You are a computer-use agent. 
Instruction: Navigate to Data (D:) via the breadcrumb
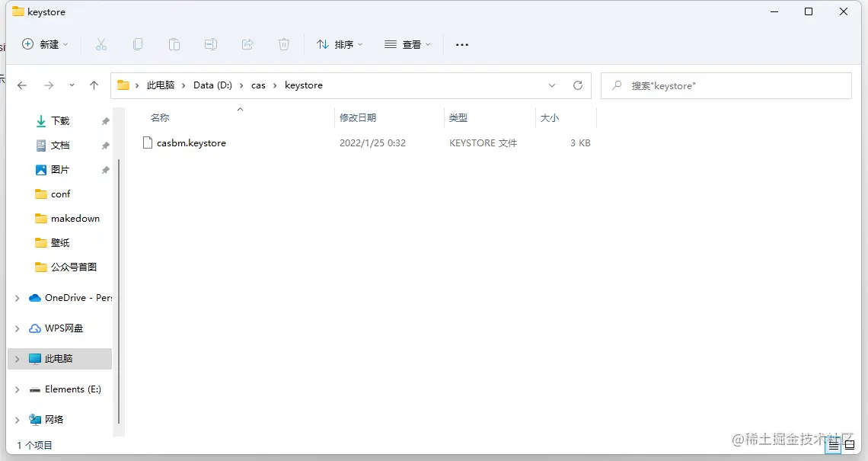212,85
